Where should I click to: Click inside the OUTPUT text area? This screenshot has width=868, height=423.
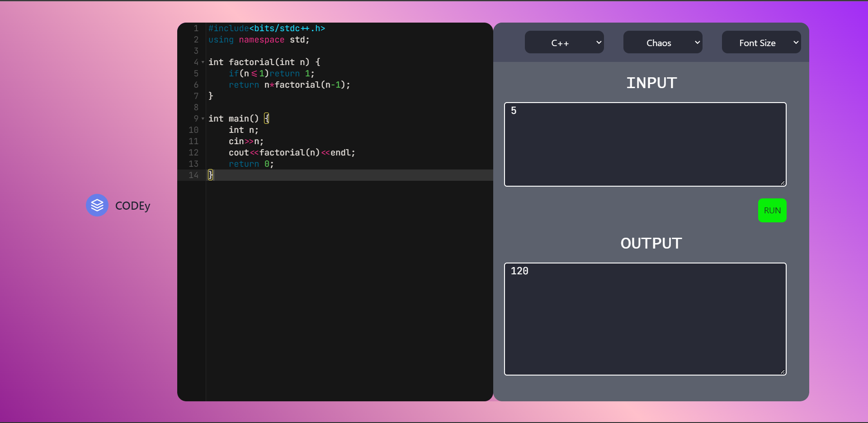click(x=645, y=319)
